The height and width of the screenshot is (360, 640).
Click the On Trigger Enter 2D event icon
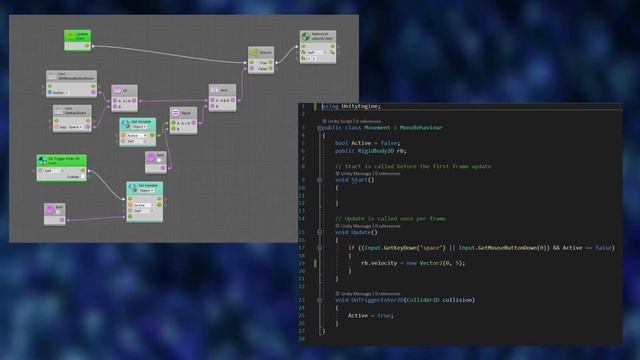[x=42, y=160]
